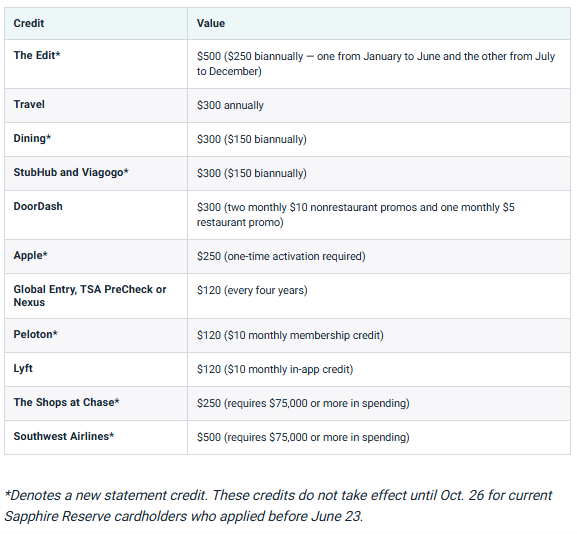Click the DoorDash credit name
This screenshot has height=534, width=577.
point(38,206)
